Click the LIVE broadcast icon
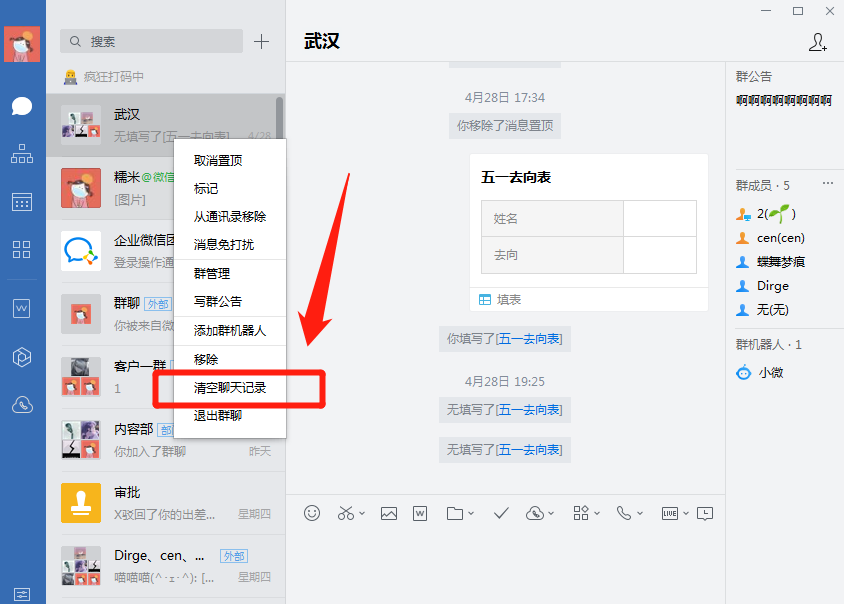Image resolution: width=844 pixels, height=604 pixels. (670, 514)
